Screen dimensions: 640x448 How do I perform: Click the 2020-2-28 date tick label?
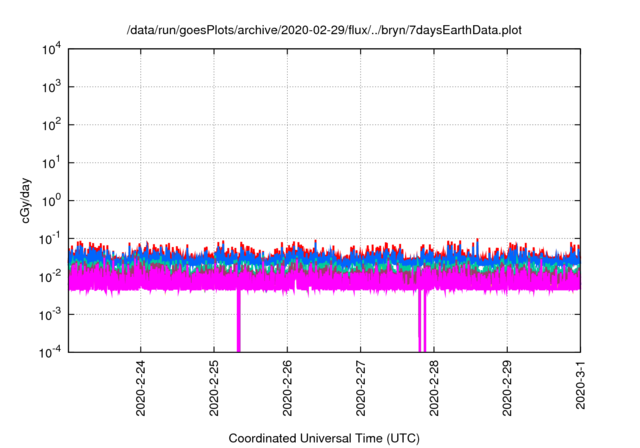(x=434, y=388)
